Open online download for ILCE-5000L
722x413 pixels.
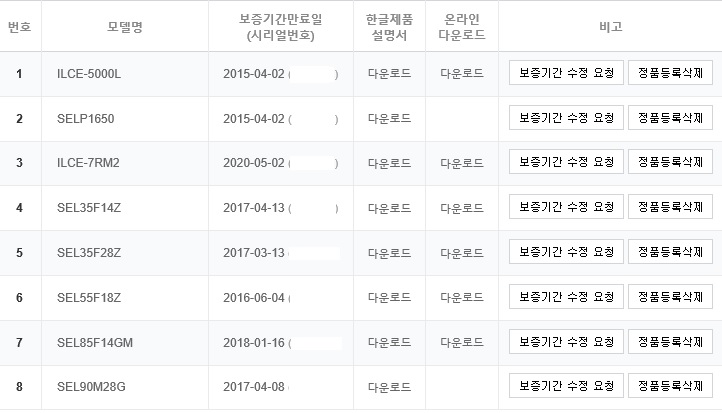[462, 74]
